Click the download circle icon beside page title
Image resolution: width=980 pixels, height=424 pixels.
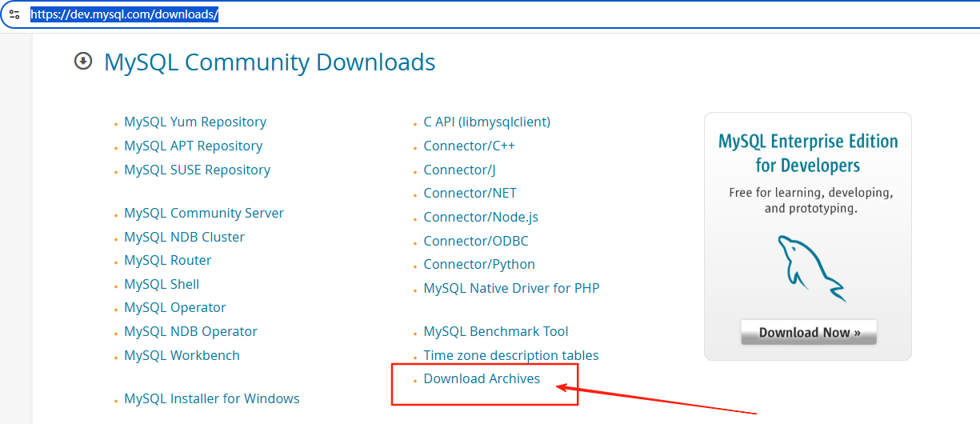[83, 61]
